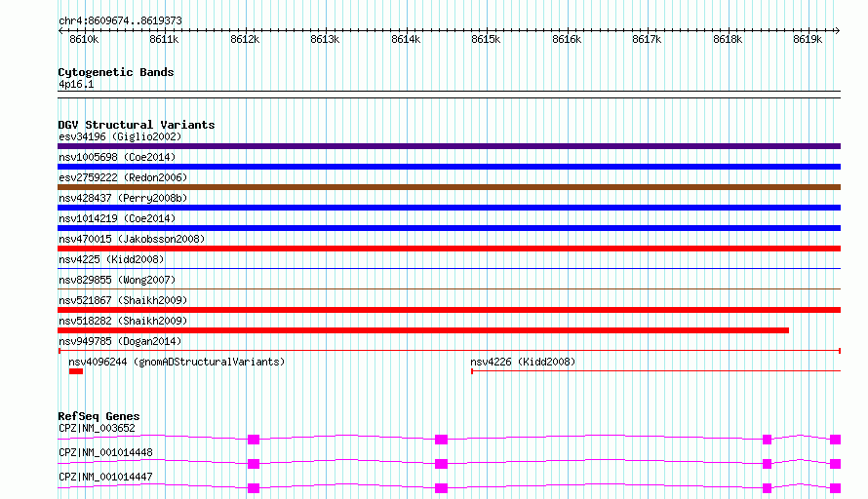Click the thin blue nsv4225 variant line
This screenshot has height=499, width=868.
tap(449, 269)
